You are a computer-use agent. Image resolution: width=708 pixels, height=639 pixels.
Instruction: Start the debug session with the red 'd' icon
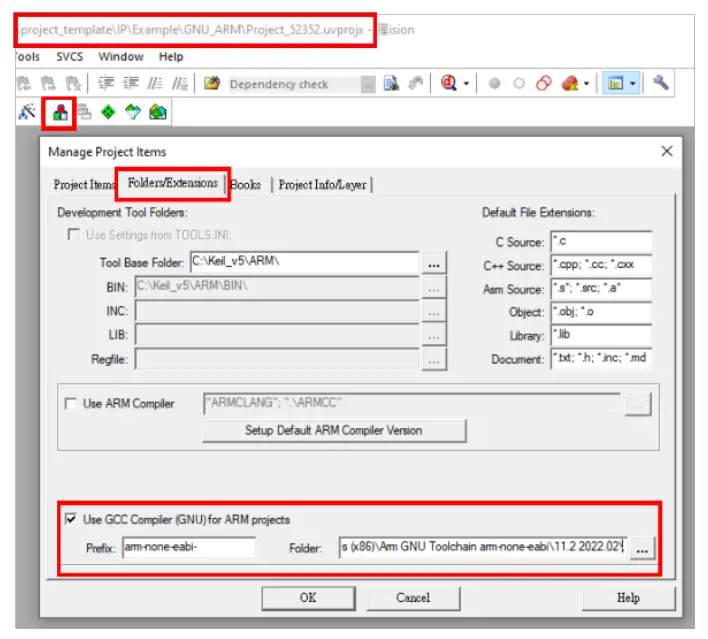click(x=448, y=83)
